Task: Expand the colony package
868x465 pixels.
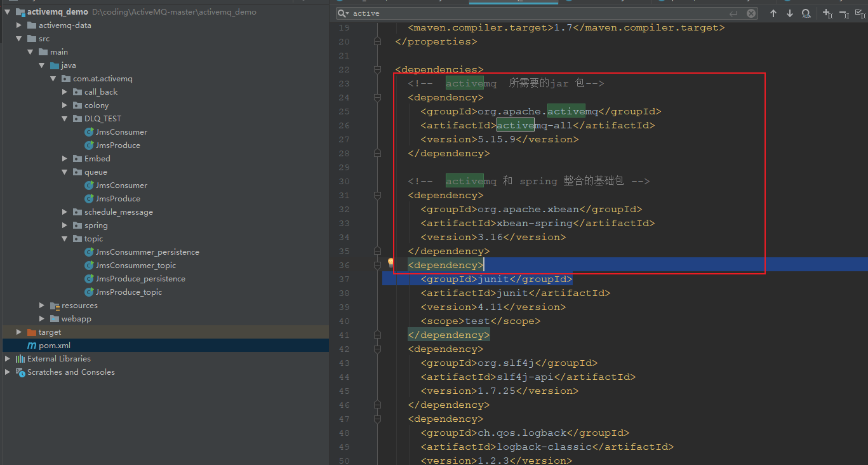Action: pyautogui.click(x=65, y=105)
